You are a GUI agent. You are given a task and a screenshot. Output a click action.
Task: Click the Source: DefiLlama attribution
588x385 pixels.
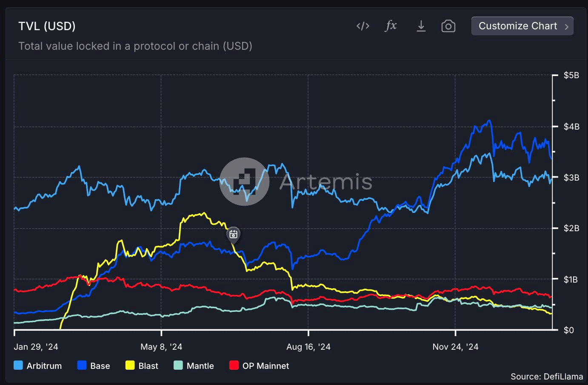click(x=547, y=377)
